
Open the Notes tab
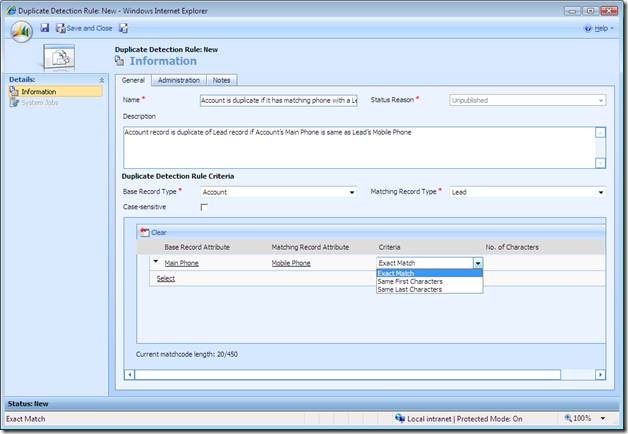pyautogui.click(x=223, y=80)
